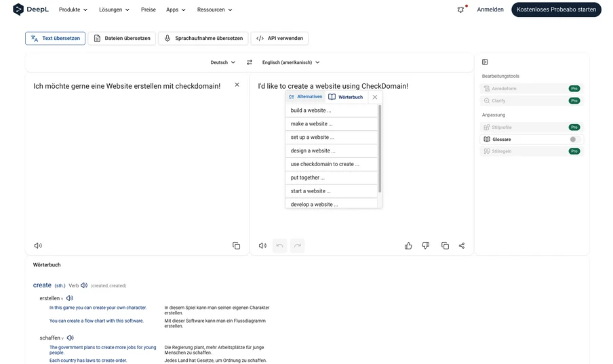Give thumbs down to the translation
The width and height of the screenshot is (613, 364).
[x=426, y=245]
